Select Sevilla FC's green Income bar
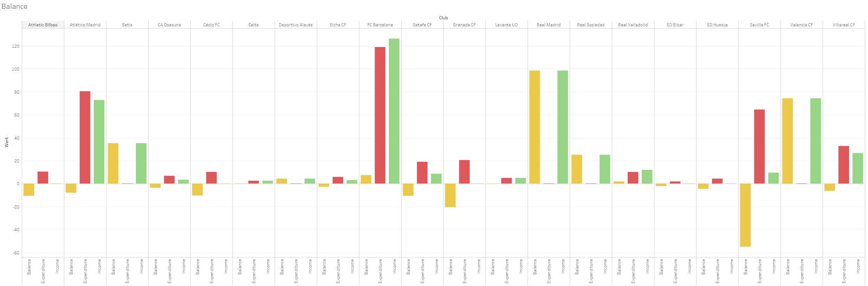Image resolution: width=868 pixels, height=286 pixels. [774, 178]
